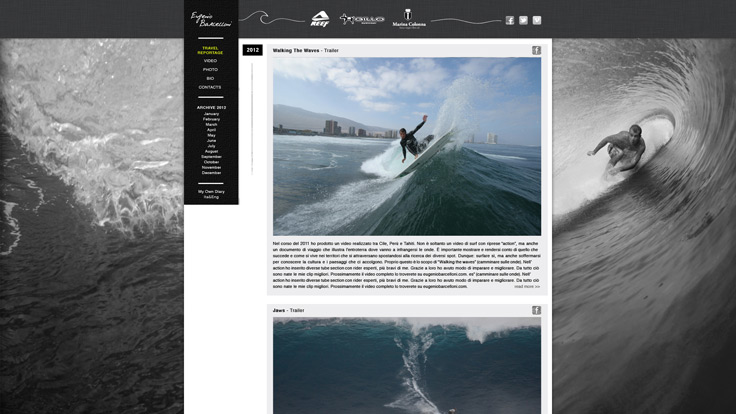
Task: Open the Walking The Waves surfer image
Action: (x=407, y=146)
